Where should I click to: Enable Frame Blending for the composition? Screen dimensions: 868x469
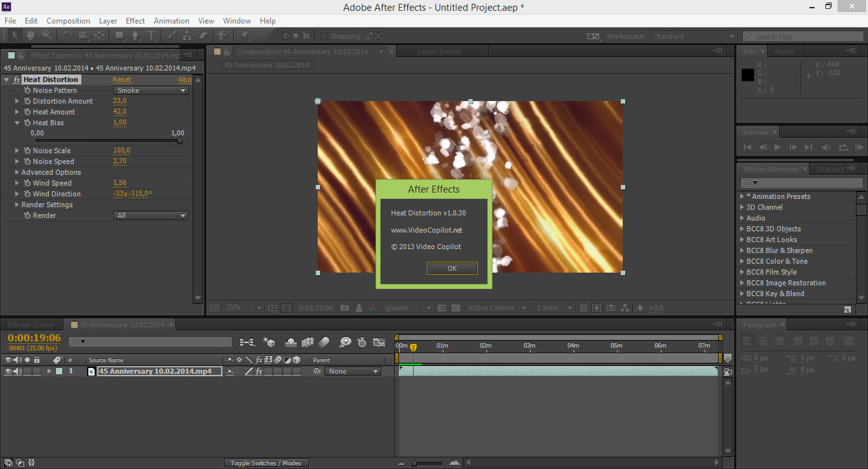pos(308,342)
